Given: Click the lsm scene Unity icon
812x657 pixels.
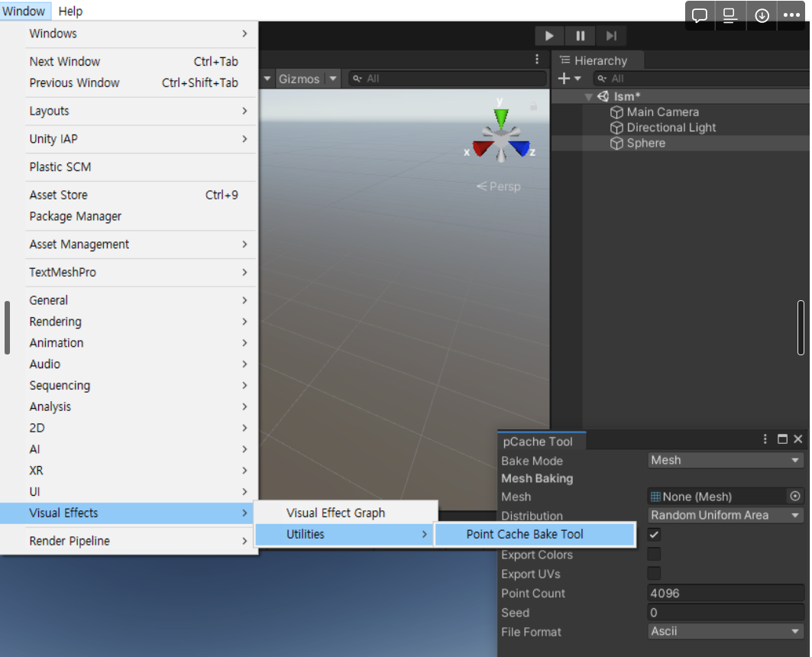Looking at the screenshot, I should [x=603, y=96].
